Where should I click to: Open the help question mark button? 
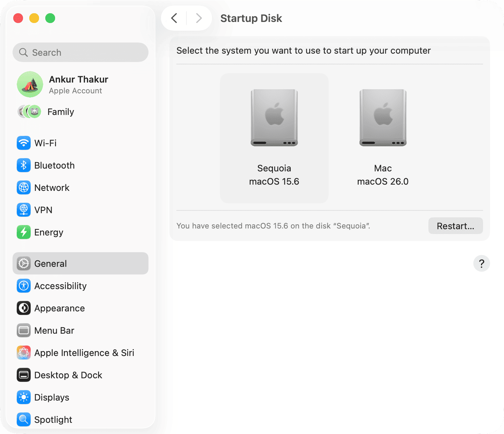point(482,263)
